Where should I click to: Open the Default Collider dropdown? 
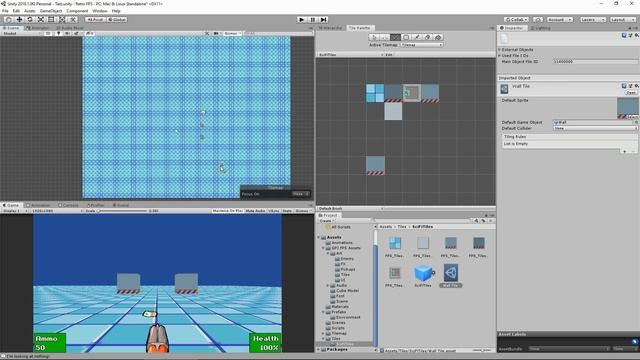click(x=595, y=128)
